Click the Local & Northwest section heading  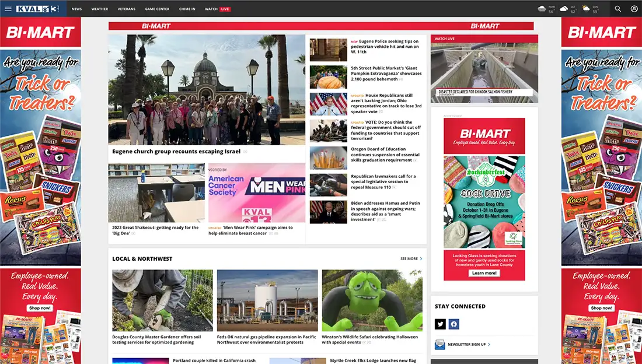[x=142, y=259]
